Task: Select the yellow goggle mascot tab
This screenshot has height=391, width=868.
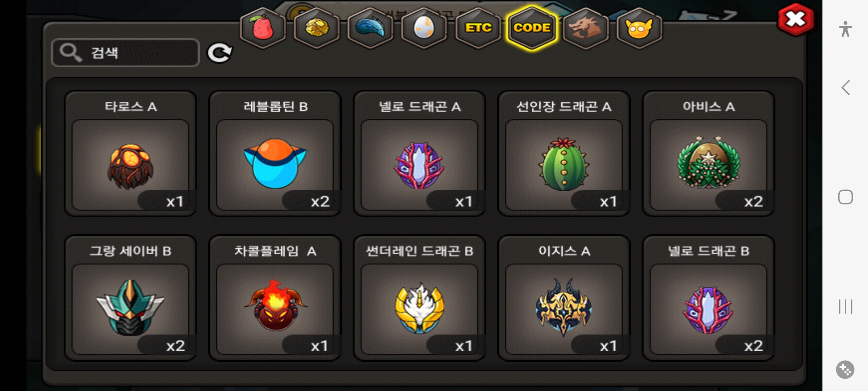Action: (639, 28)
